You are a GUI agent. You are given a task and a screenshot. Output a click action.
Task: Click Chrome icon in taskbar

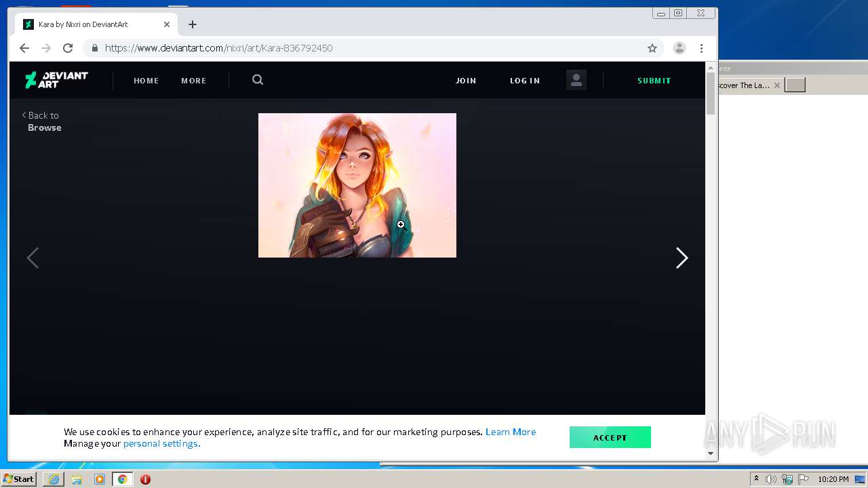[x=122, y=479]
